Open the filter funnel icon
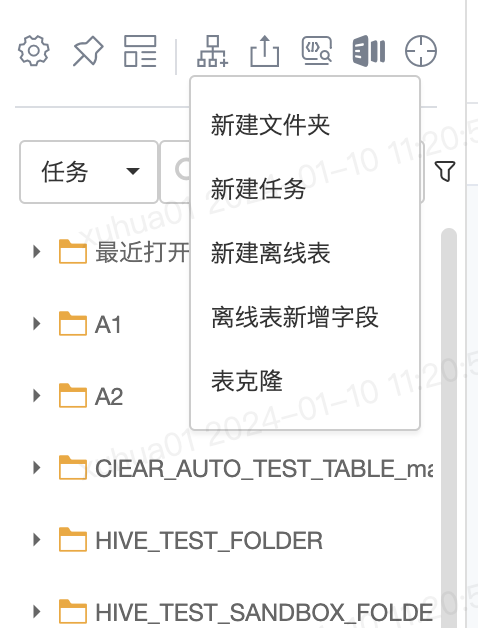 (x=445, y=171)
